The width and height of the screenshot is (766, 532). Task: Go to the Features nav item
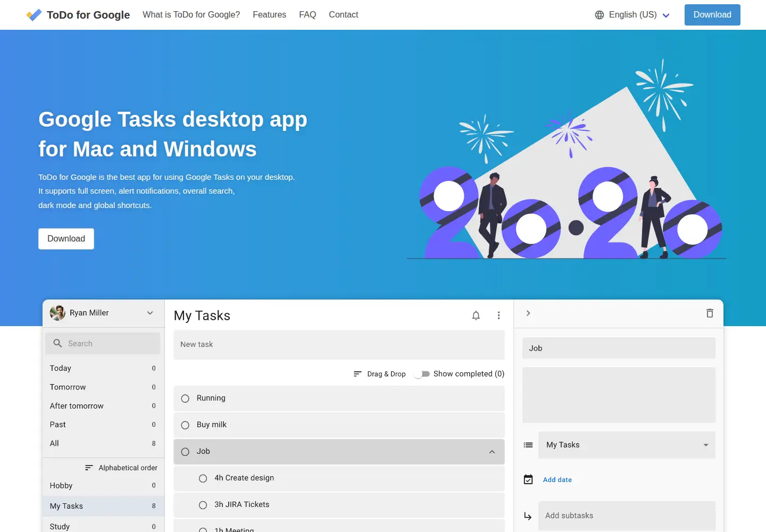pos(269,15)
